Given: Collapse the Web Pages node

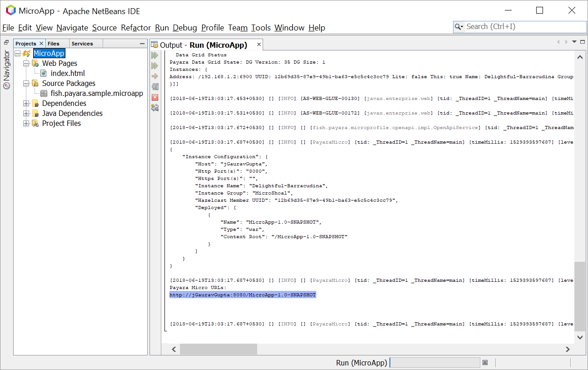Looking at the screenshot, I should [x=26, y=63].
